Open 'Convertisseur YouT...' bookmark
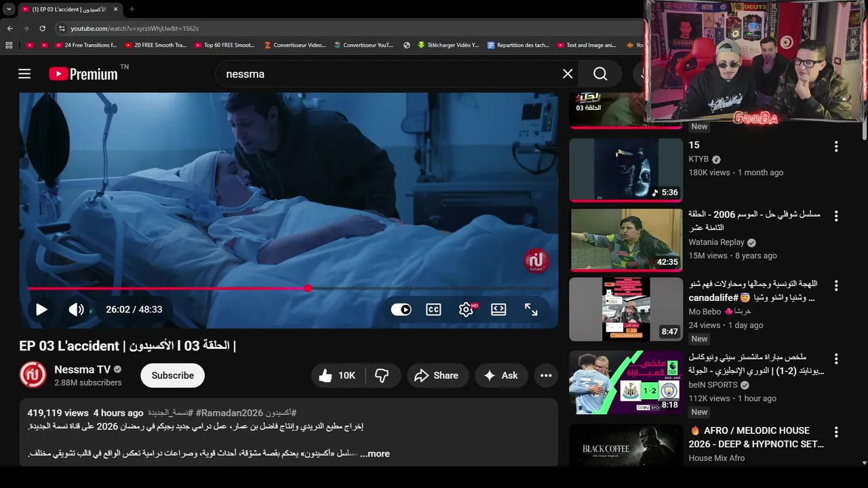The height and width of the screenshot is (488, 868). tap(363, 45)
